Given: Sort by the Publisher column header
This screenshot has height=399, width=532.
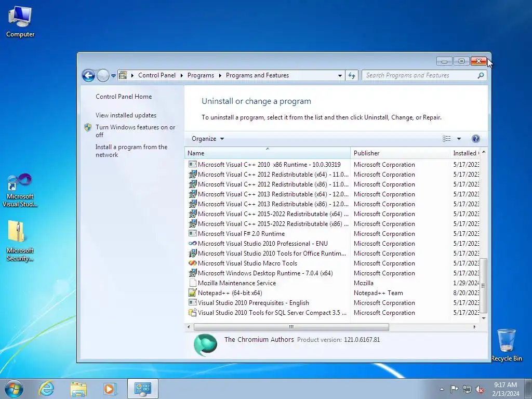Looking at the screenshot, I should point(400,153).
